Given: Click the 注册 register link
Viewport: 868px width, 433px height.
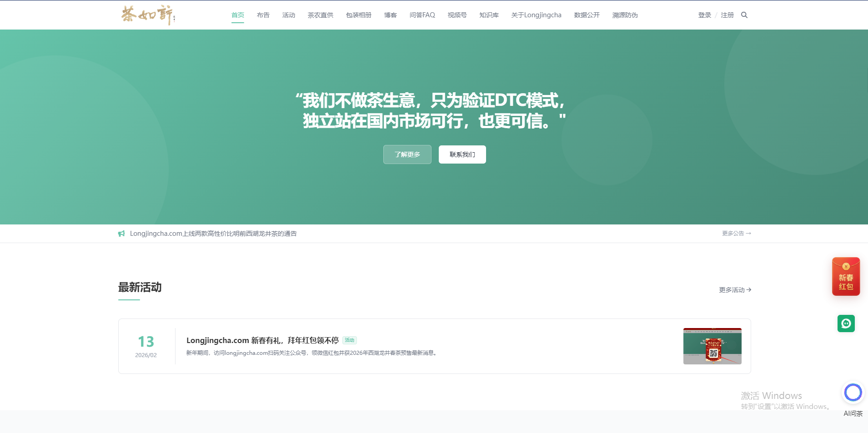Looking at the screenshot, I should coord(728,15).
